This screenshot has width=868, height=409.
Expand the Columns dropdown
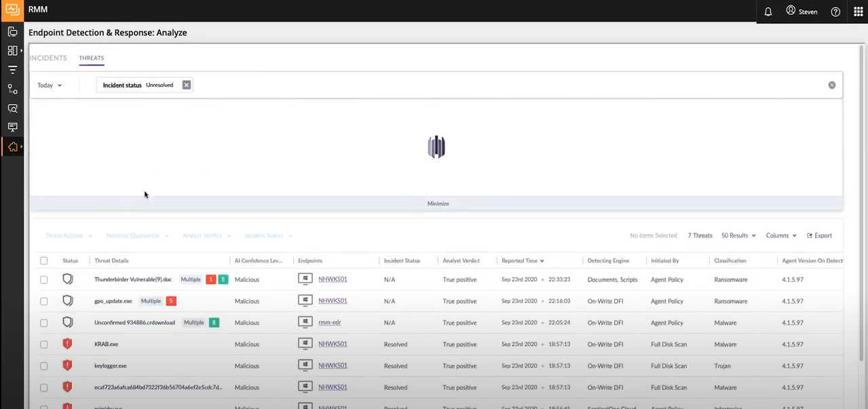[780, 235]
